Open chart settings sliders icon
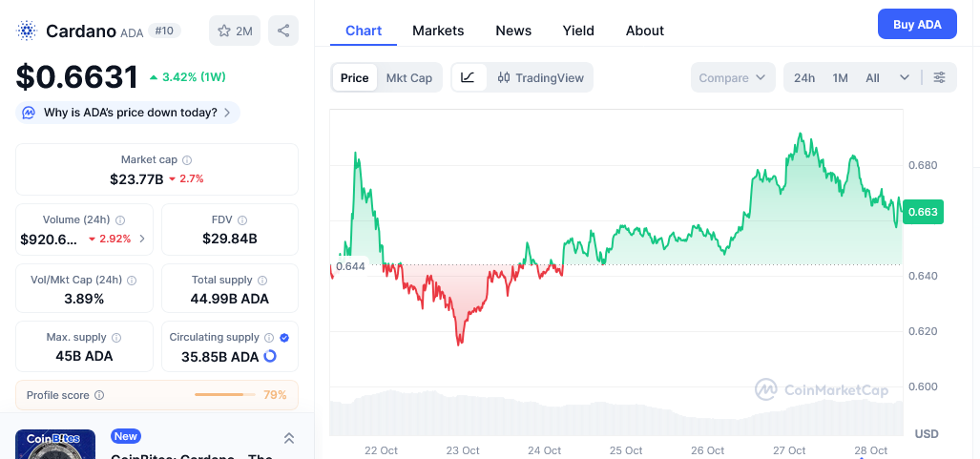This screenshot has width=980, height=459. (940, 77)
